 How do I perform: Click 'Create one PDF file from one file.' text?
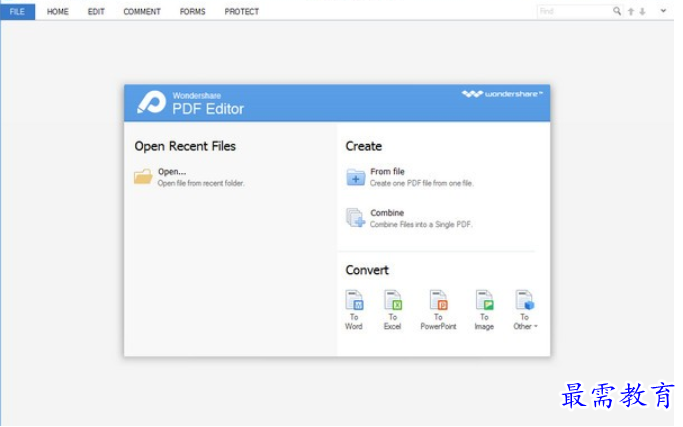tap(422, 183)
